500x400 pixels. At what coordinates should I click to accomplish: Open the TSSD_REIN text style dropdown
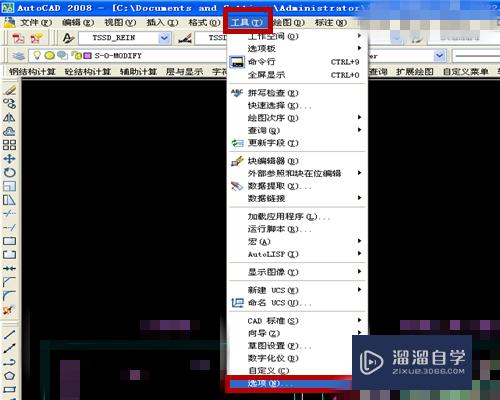pyautogui.click(x=164, y=38)
